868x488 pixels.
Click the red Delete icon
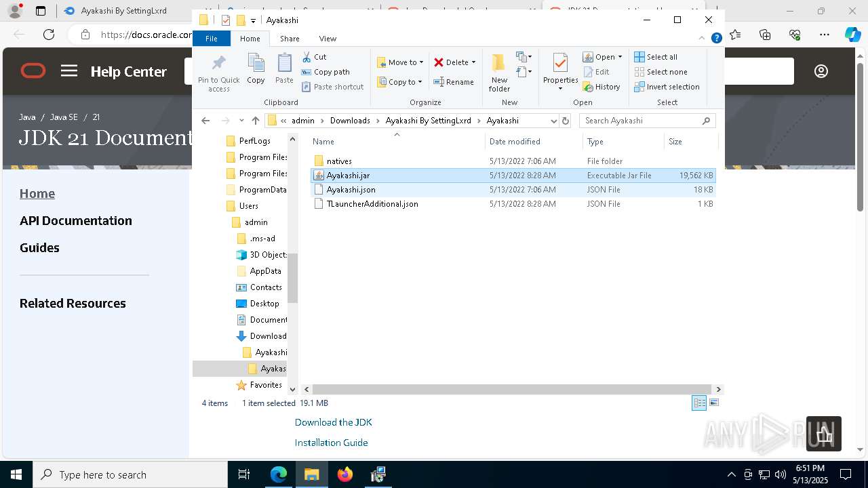click(439, 62)
